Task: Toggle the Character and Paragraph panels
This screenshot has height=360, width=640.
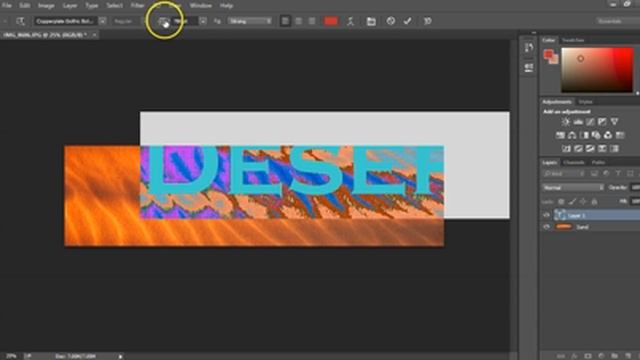Action: [371, 21]
